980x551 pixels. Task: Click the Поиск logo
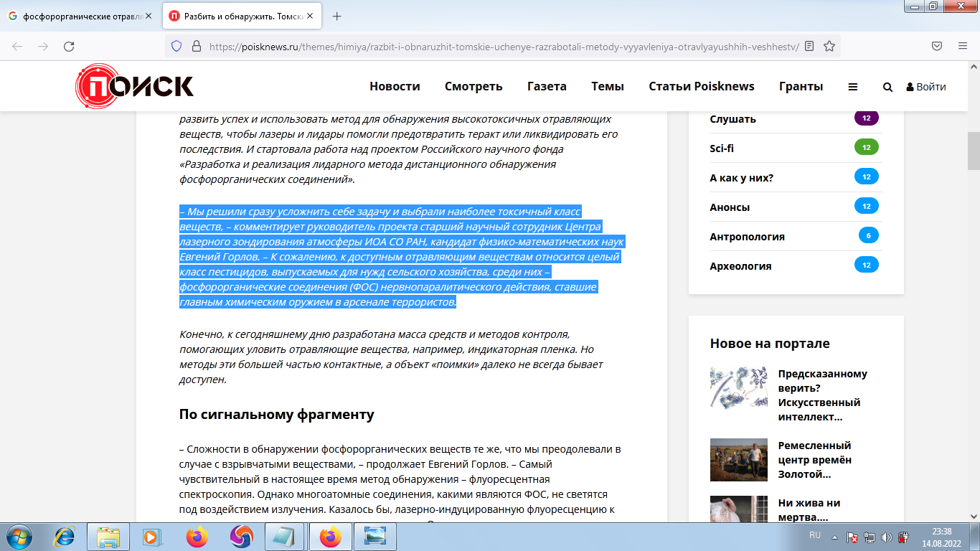[135, 87]
